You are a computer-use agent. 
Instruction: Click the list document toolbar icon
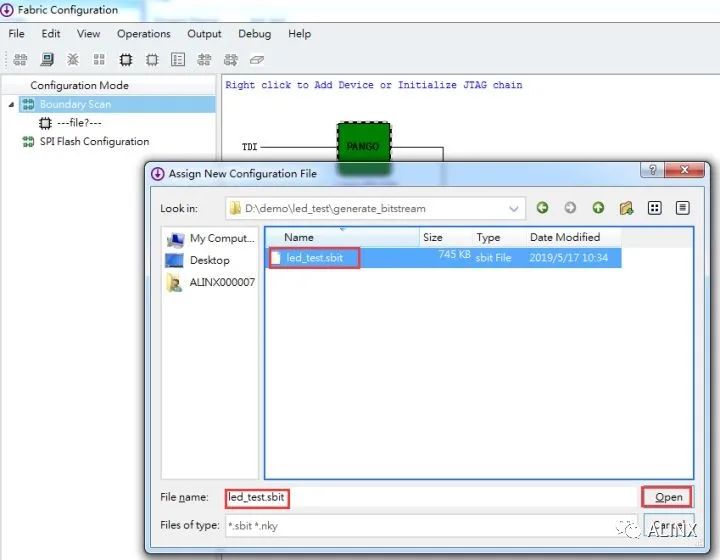pos(178,60)
